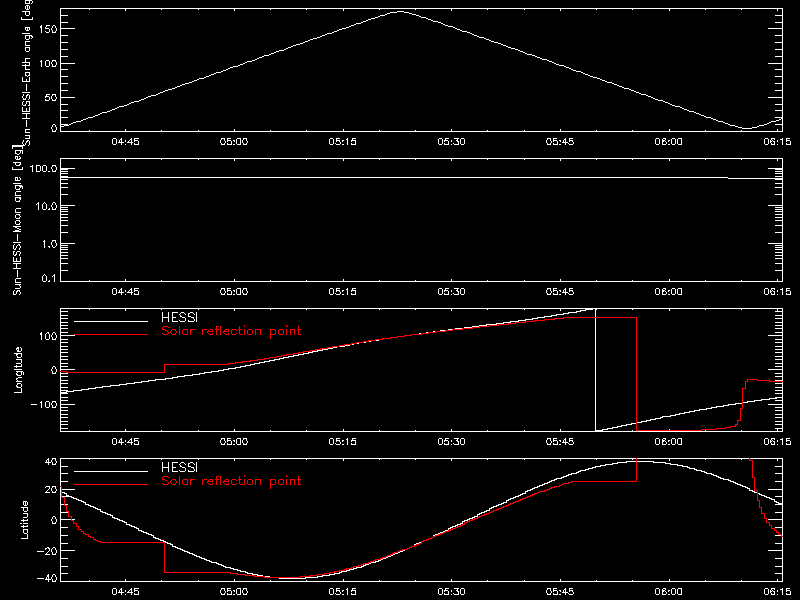Click red legend line sample in Latitude plot

(x=111, y=485)
